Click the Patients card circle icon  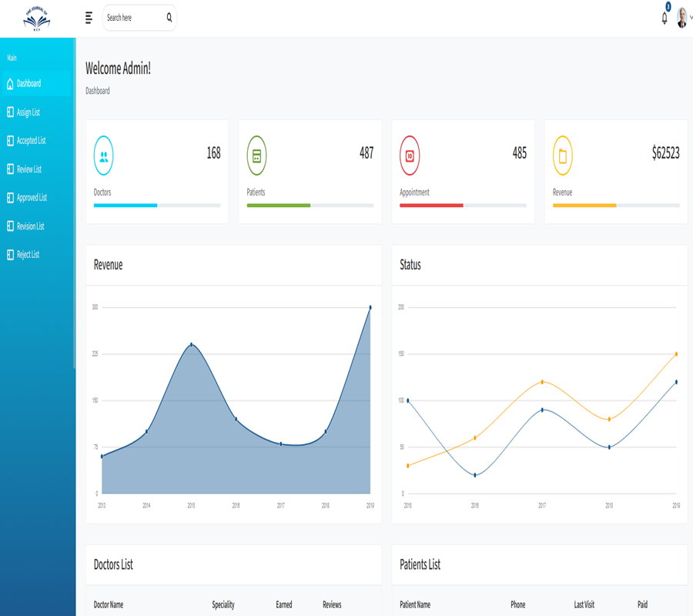coord(256,156)
